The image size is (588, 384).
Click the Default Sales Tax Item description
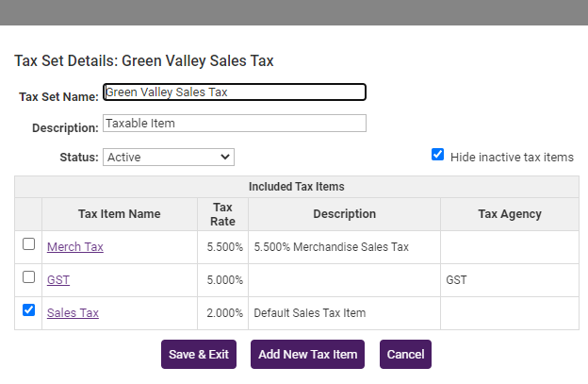309,313
